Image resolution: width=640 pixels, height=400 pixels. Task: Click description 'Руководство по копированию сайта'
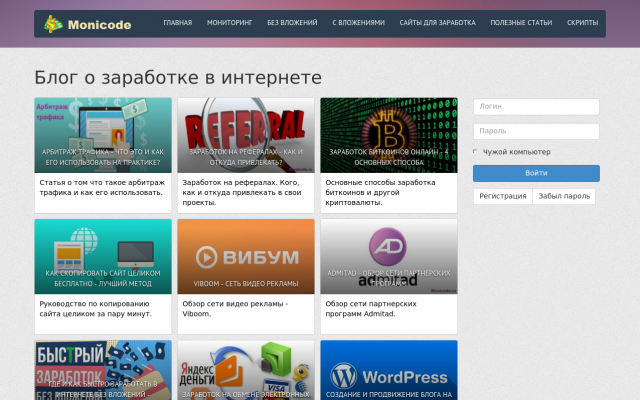(95, 309)
